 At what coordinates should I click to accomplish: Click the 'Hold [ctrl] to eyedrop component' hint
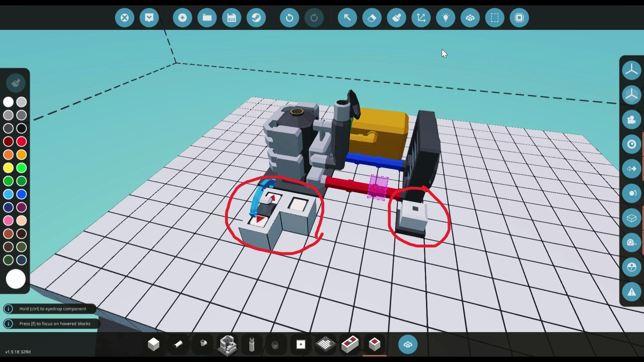(50, 309)
